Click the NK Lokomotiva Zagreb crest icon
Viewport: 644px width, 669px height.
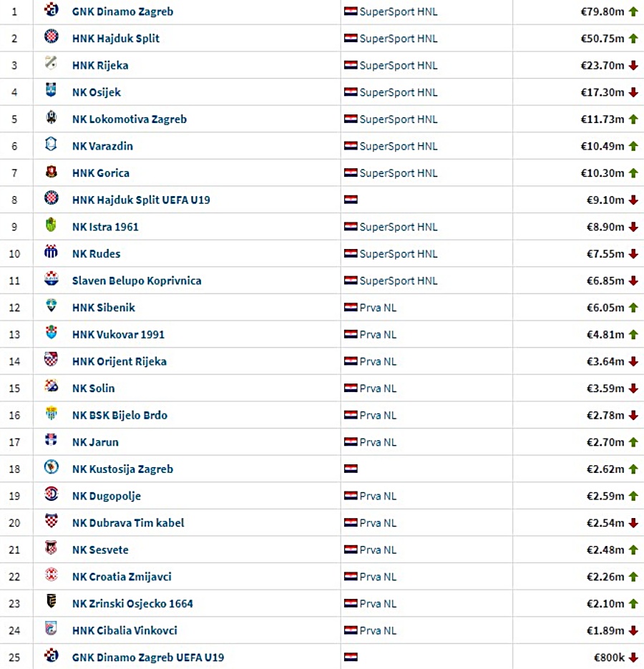pos(52,117)
